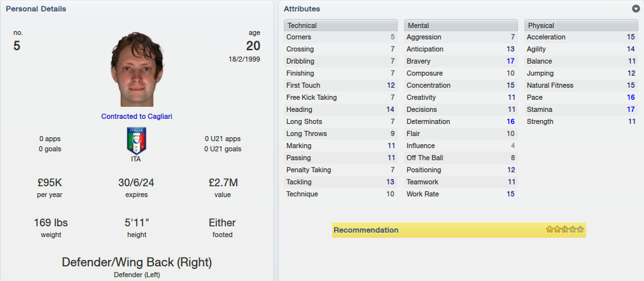
Task: Select the Physical attributes header
Action: tap(581, 25)
